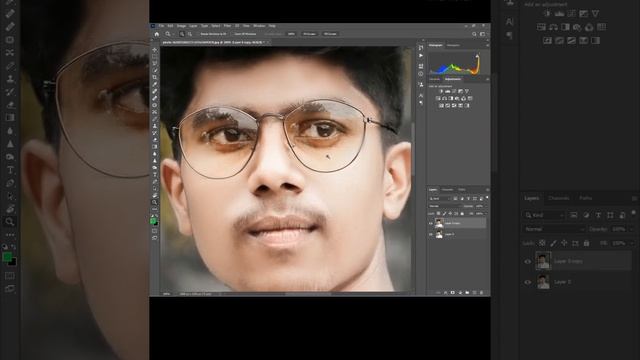Toggle lock position icon
640x360 pixels.
click(450, 213)
